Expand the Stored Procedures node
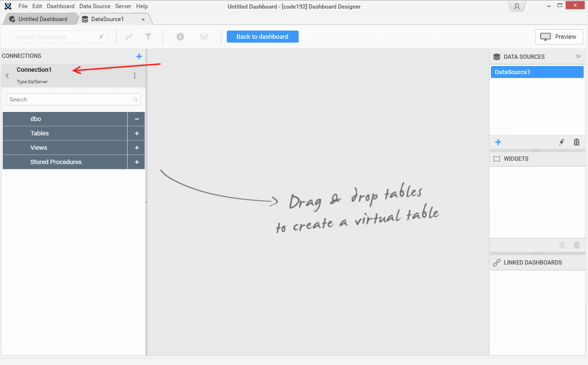The image size is (588, 365). [x=136, y=162]
